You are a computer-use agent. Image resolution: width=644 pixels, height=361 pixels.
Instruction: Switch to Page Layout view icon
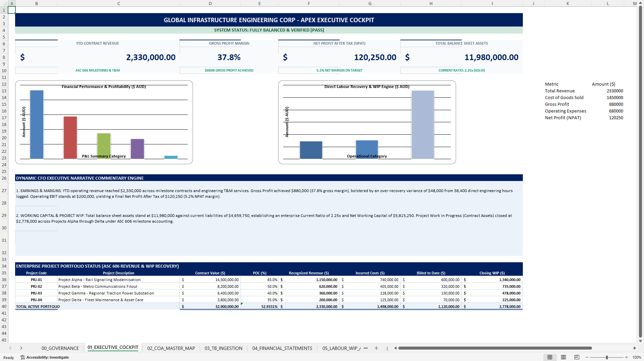coord(563,357)
